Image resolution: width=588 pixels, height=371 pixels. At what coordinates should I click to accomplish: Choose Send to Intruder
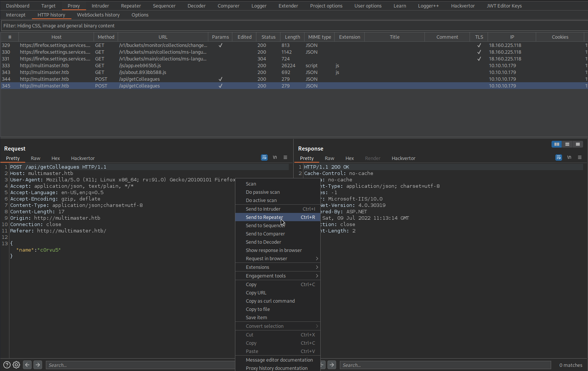tap(277, 209)
